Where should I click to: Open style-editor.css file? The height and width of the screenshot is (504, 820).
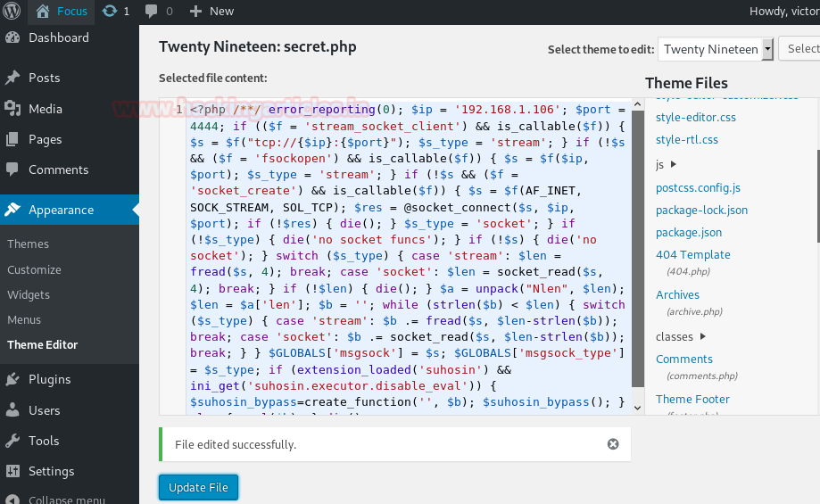pos(696,118)
